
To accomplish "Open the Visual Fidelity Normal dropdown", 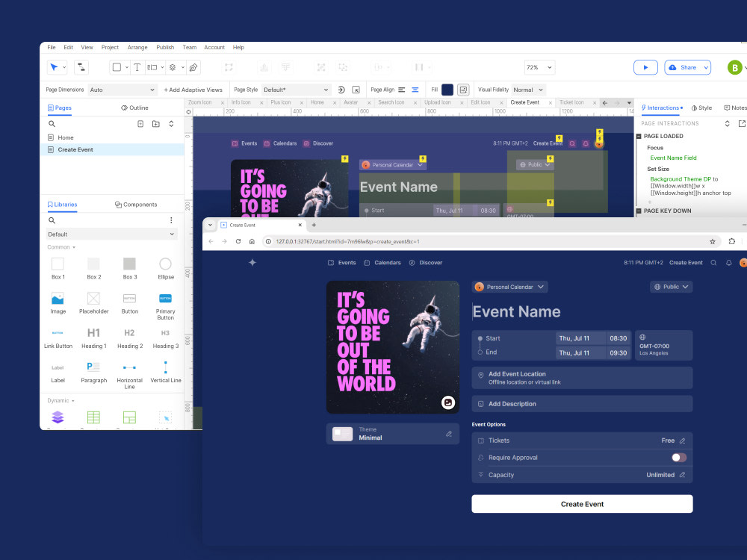I will tap(528, 90).
